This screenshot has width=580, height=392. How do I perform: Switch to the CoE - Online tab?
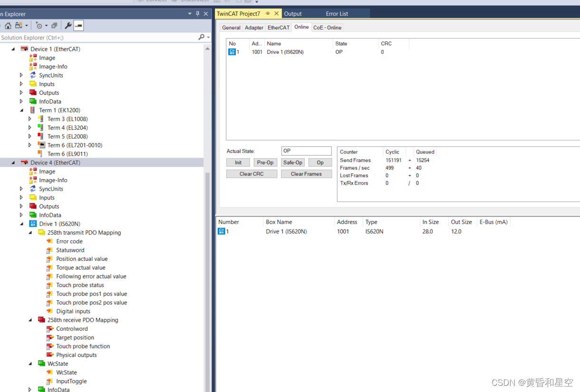tap(327, 28)
